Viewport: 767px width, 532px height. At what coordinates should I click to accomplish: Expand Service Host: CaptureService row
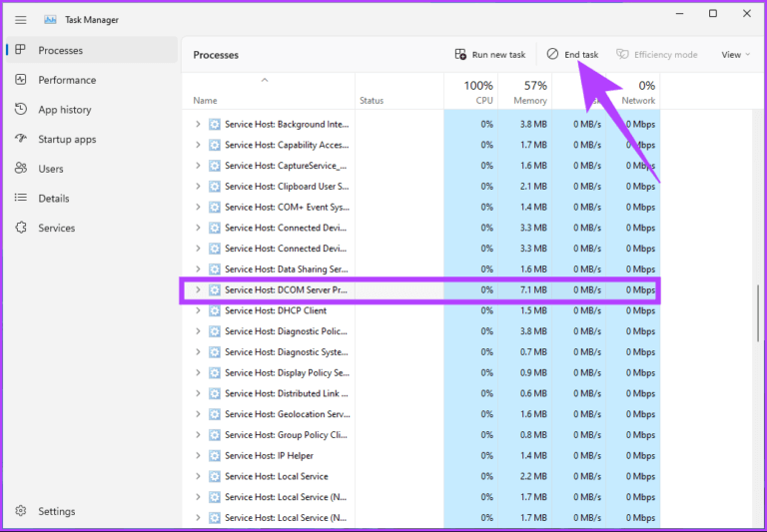[x=198, y=166]
